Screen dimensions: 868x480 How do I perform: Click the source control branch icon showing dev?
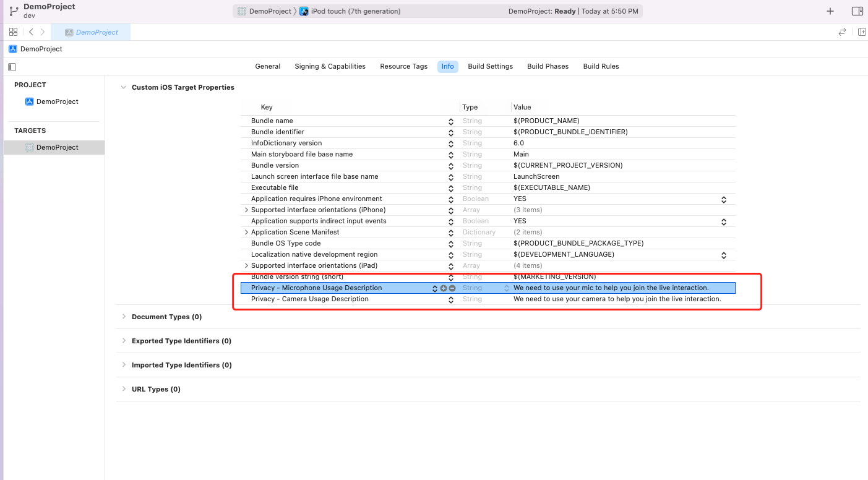click(x=14, y=11)
